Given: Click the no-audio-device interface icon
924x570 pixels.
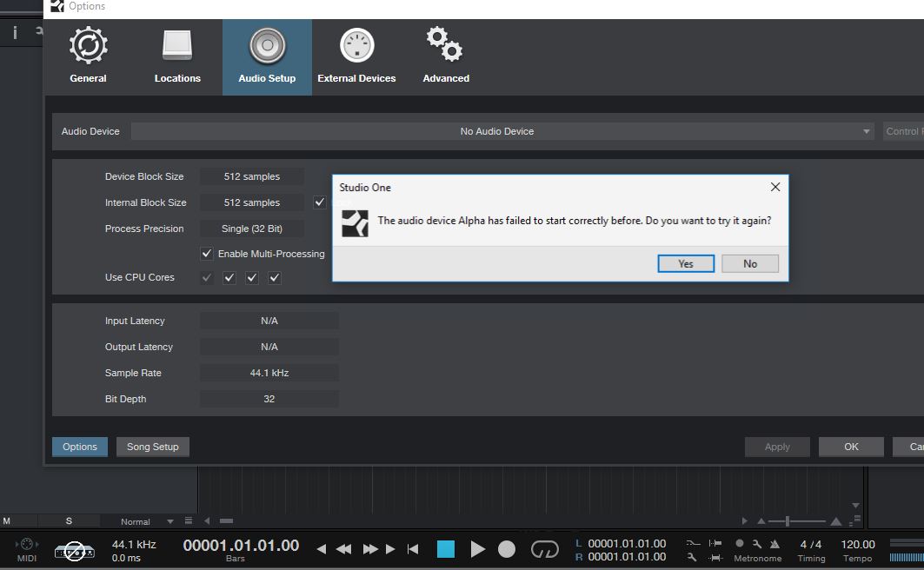Looking at the screenshot, I should (74, 551).
